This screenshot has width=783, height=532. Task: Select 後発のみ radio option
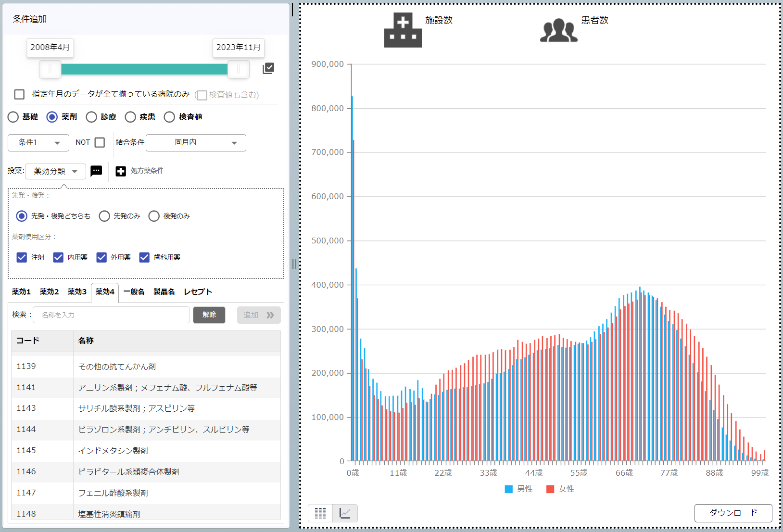[154, 216]
